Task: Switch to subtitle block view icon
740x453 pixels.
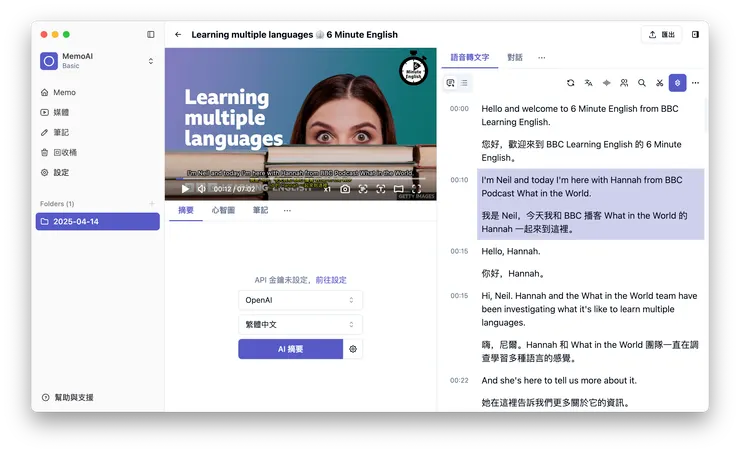Action: [450, 83]
